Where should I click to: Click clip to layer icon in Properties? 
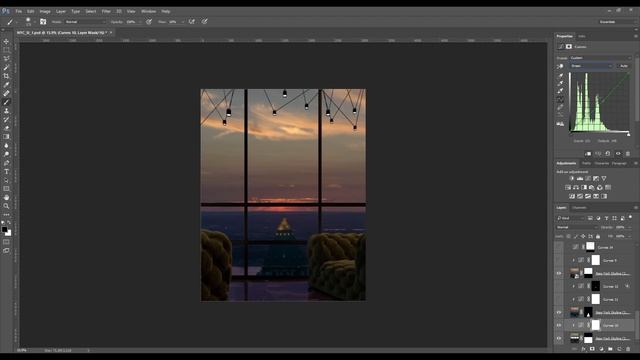click(x=588, y=154)
